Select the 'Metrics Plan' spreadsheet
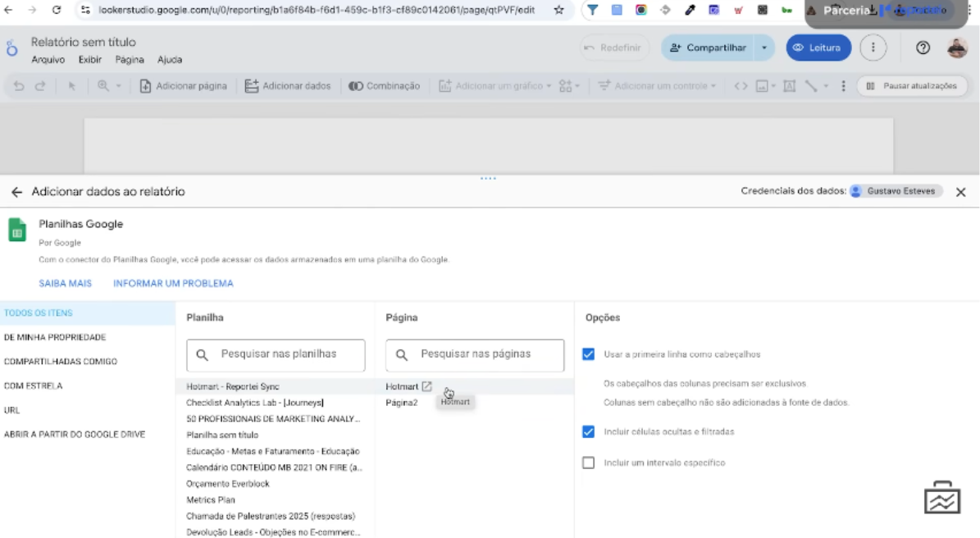The height and width of the screenshot is (538, 980). 211,499
